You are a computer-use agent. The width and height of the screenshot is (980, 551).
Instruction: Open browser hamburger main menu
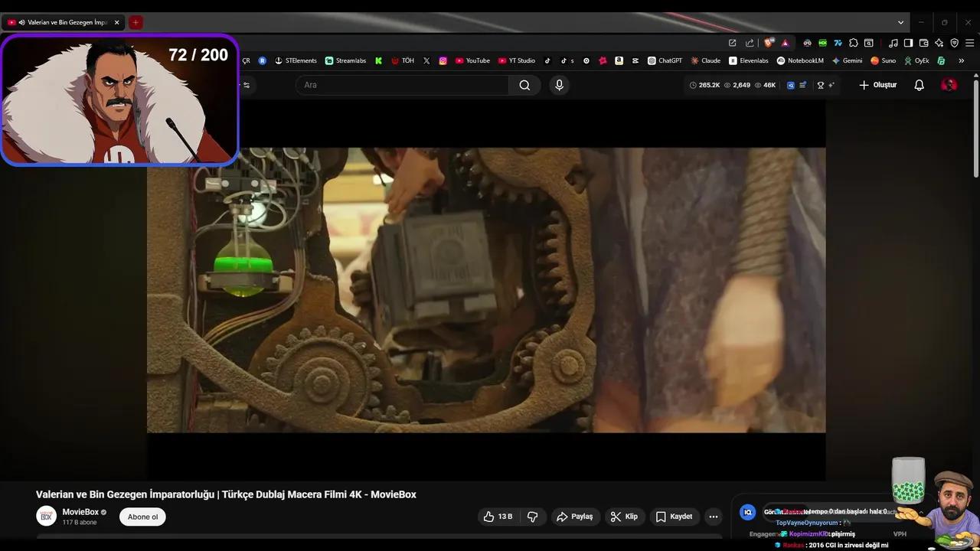click(970, 43)
